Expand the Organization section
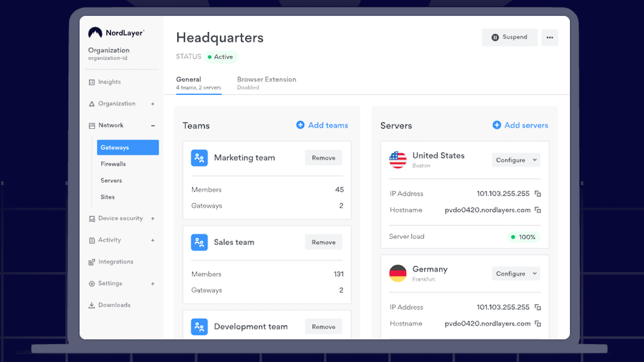Screen dimensions: 644x362 pyautogui.click(x=153, y=104)
